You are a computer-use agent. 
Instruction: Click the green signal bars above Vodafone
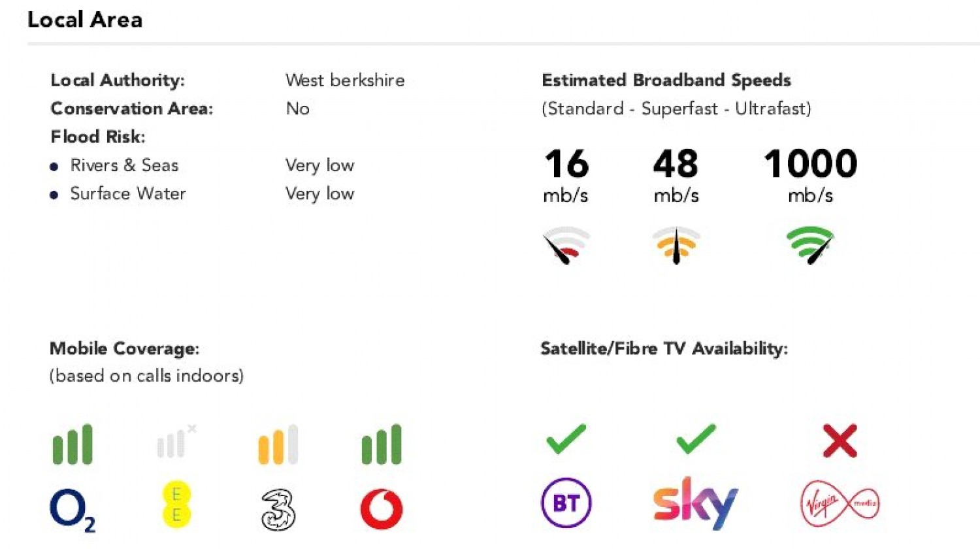382,444
